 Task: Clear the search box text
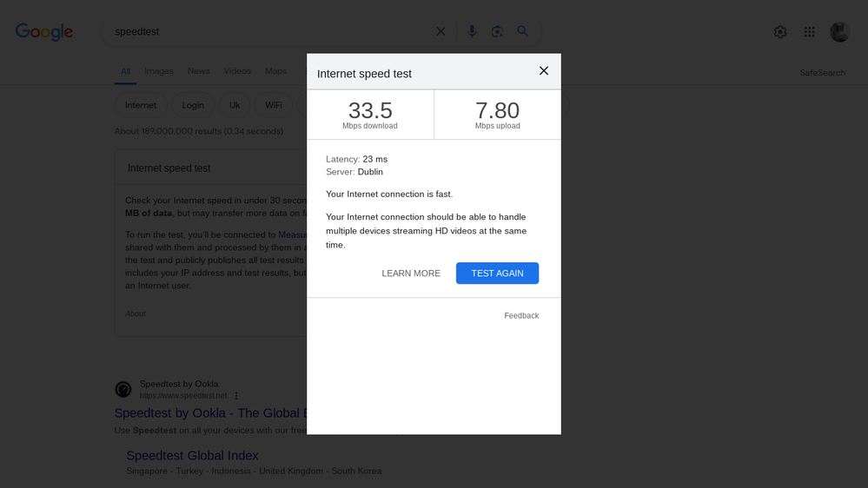(441, 32)
